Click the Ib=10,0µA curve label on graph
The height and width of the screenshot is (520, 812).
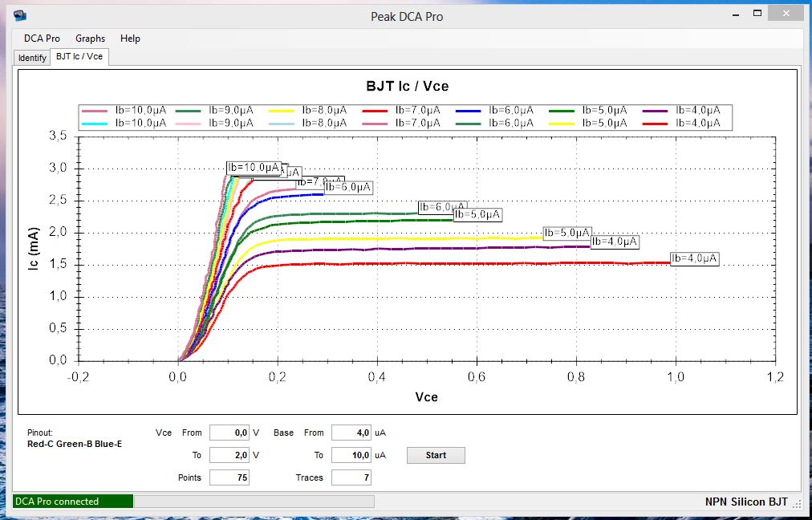(254, 167)
